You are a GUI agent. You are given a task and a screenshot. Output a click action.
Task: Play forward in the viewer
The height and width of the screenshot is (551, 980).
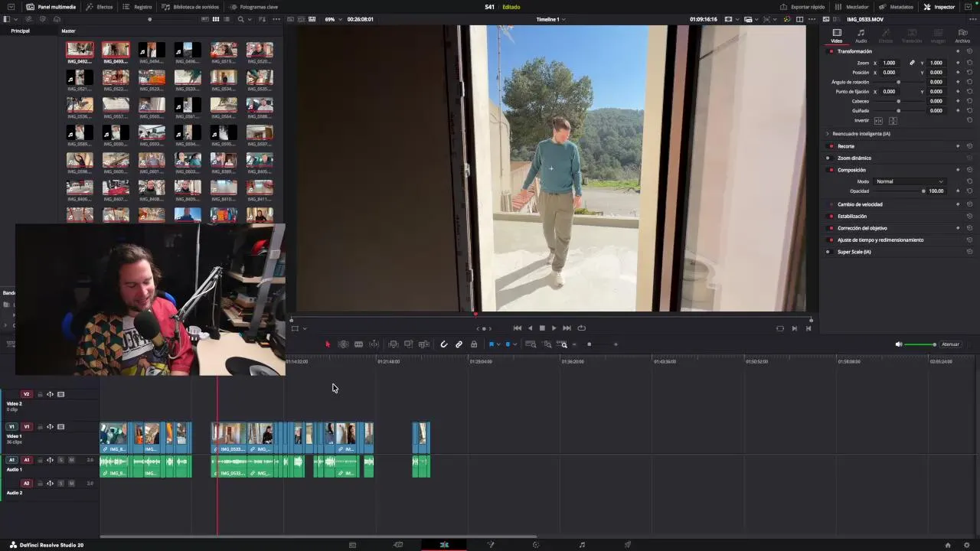click(x=554, y=328)
